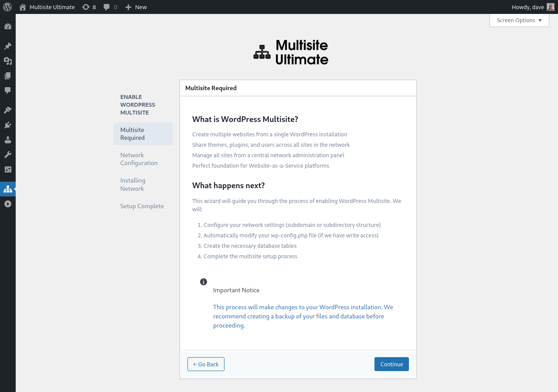Select the Multisite Required wizard step
The width and height of the screenshot is (558, 392).
tap(143, 134)
